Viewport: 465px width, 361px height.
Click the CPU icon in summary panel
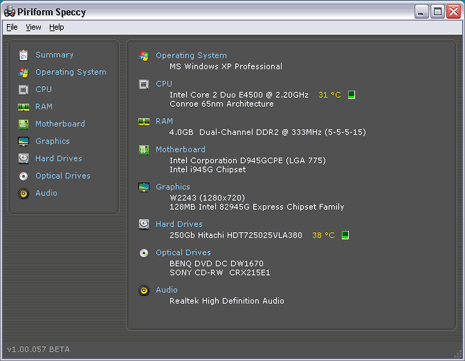144,84
